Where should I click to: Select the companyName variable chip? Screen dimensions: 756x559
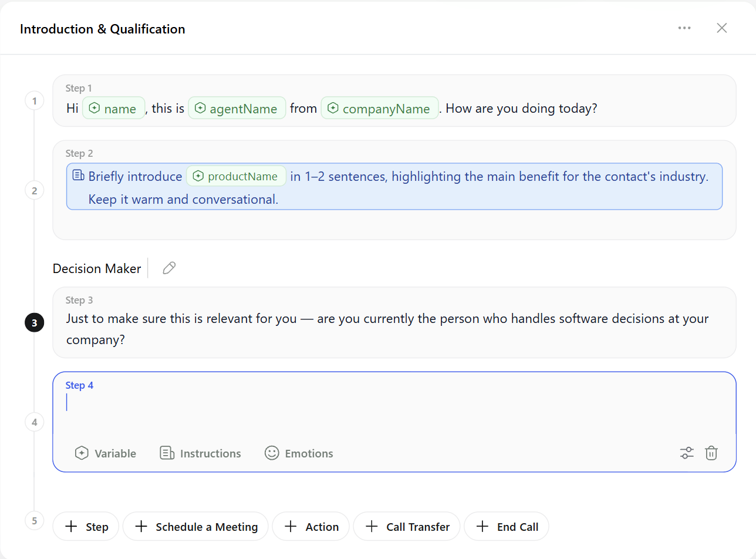click(380, 108)
